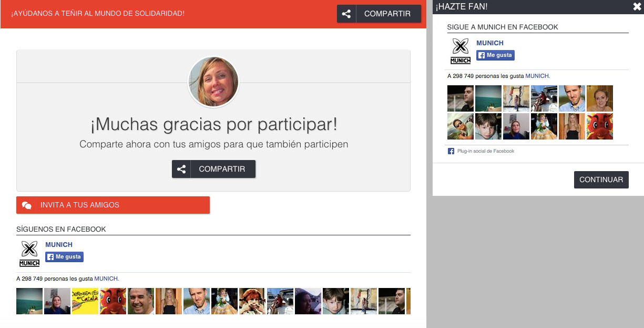Open the street wall fountain photo, HAZTE FAN panel
Image resolution: width=644 pixels, height=328 pixels.
[516, 98]
